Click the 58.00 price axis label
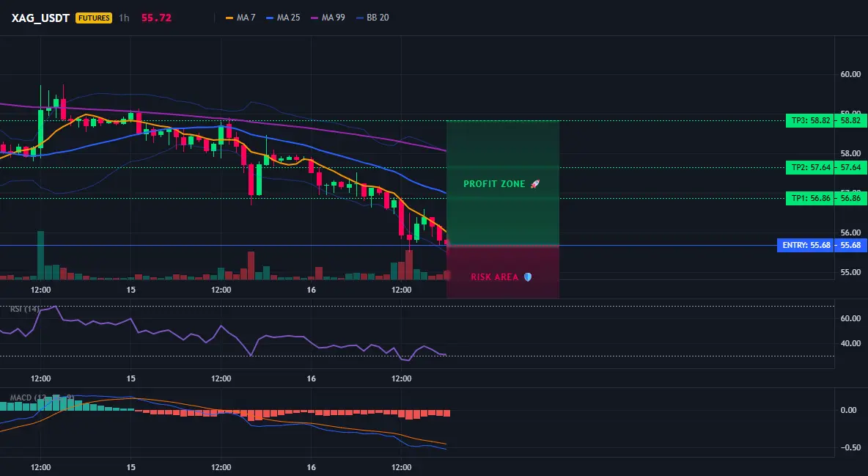The image size is (868, 476). click(850, 153)
